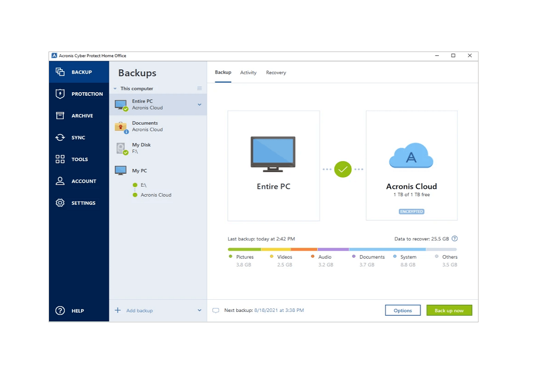Select the Entire PC backup monitor icon
The height and width of the screenshot is (392, 555).
[121, 105]
